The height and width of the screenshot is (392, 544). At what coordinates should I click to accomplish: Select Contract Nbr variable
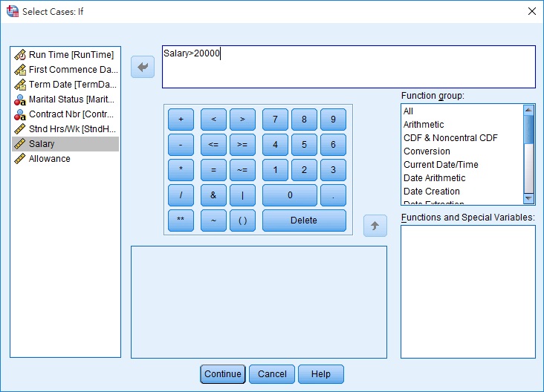(65, 114)
